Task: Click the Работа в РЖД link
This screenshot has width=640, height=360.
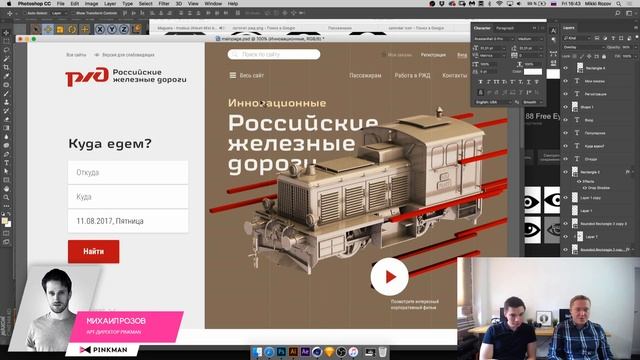Action: [x=412, y=76]
